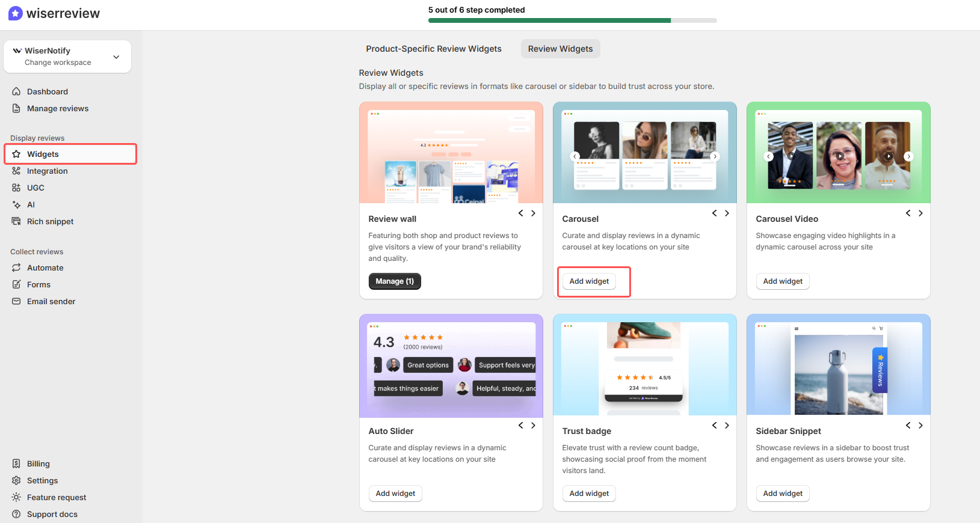Screen dimensions: 980x523
Task: Open the Sidebar Snippet preview thumbnail
Action: click(839, 365)
